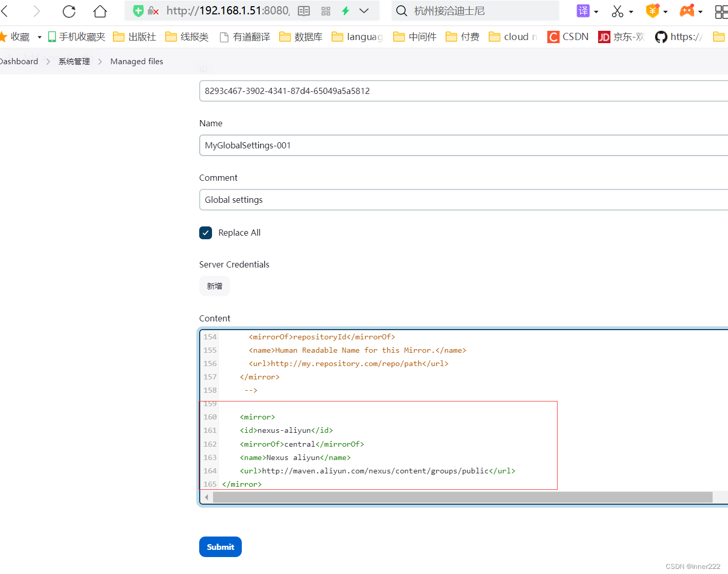Click the 收藏 favorites star icon
The width and height of the screenshot is (728, 574).
tap(3, 36)
